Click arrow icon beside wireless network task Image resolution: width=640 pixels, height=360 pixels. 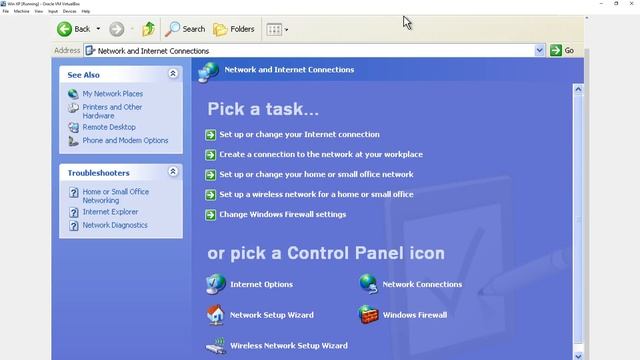tap(210, 195)
